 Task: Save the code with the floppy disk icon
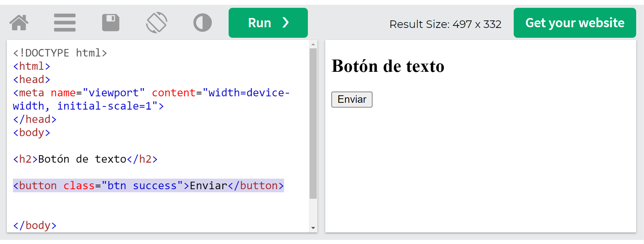111,23
